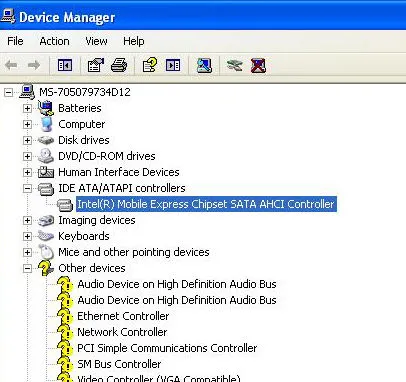This screenshot has width=406, height=382.
Task: Click the Update Driver toolbar icon
Action: coord(235,65)
